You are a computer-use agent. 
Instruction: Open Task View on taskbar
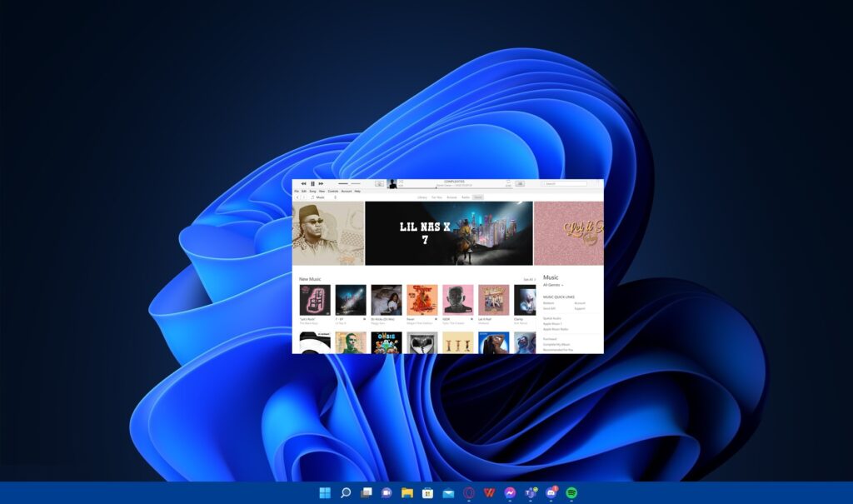[367, 493]
